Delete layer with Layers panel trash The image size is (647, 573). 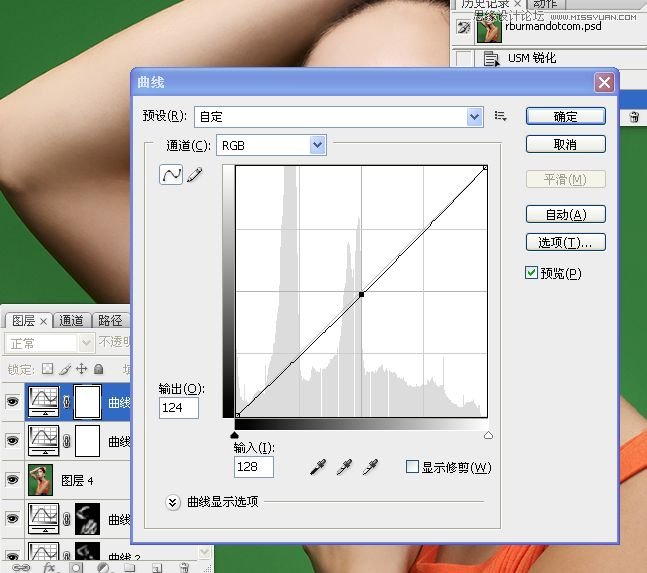(184, 568)
